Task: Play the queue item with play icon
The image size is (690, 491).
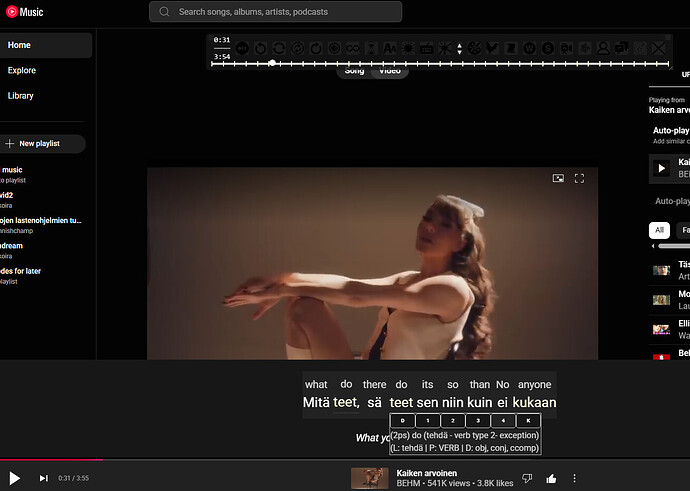Action: [x=661, y=168]
